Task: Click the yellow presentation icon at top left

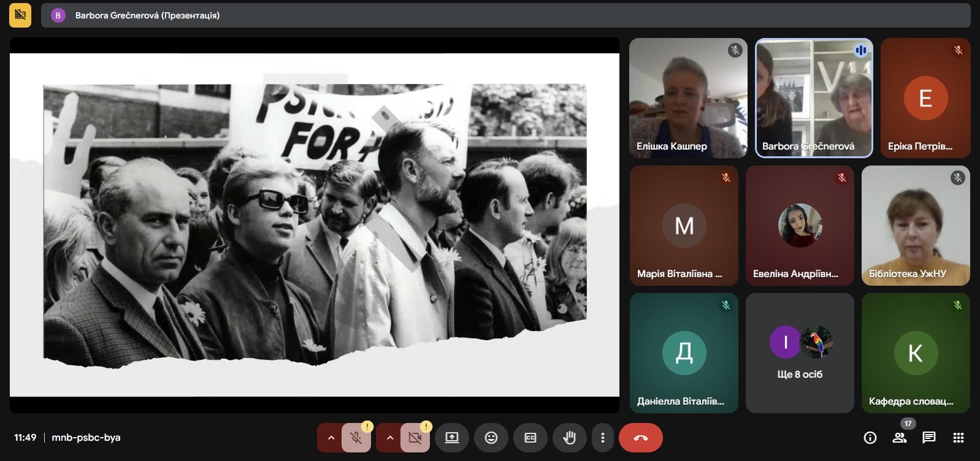Action: tap(20, 15)
